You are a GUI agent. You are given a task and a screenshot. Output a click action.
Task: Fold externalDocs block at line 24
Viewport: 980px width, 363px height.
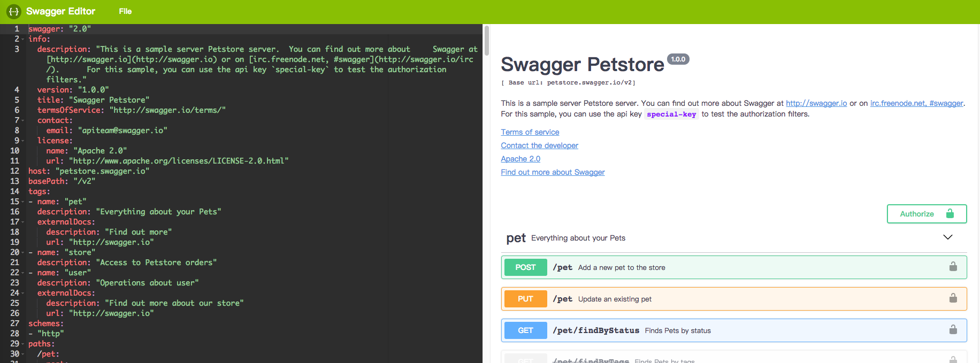point(23,293)
